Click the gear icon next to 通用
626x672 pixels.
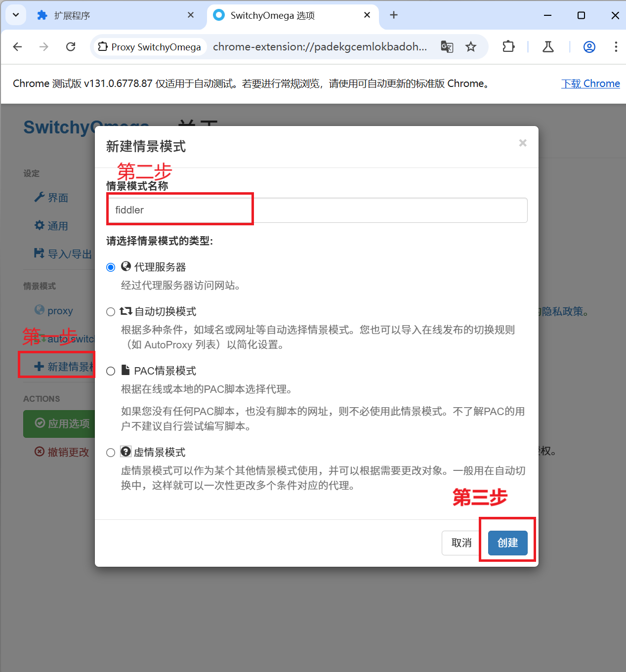click(40, 225)
